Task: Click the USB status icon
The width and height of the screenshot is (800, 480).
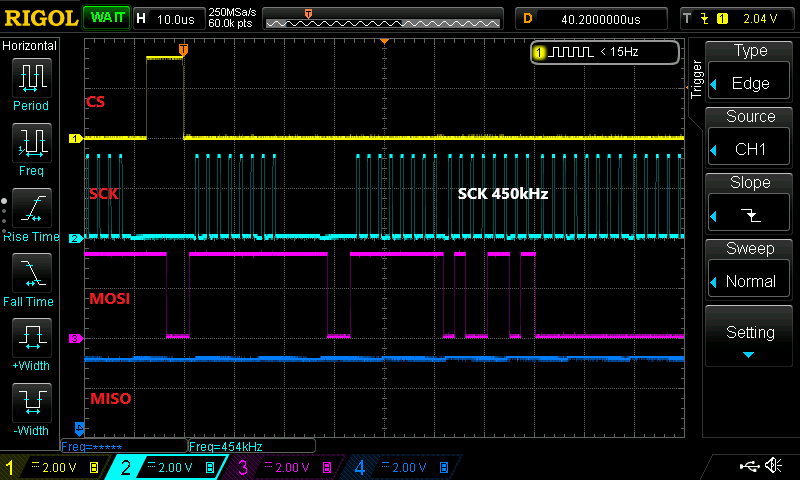Action: click(x=749, y=466)
